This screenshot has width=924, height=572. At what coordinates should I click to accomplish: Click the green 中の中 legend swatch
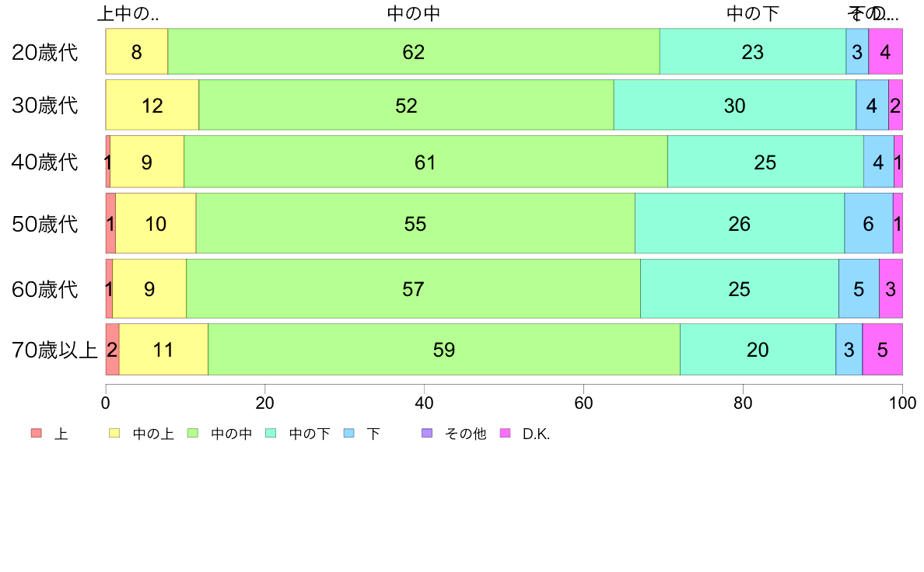click(193, 433)
